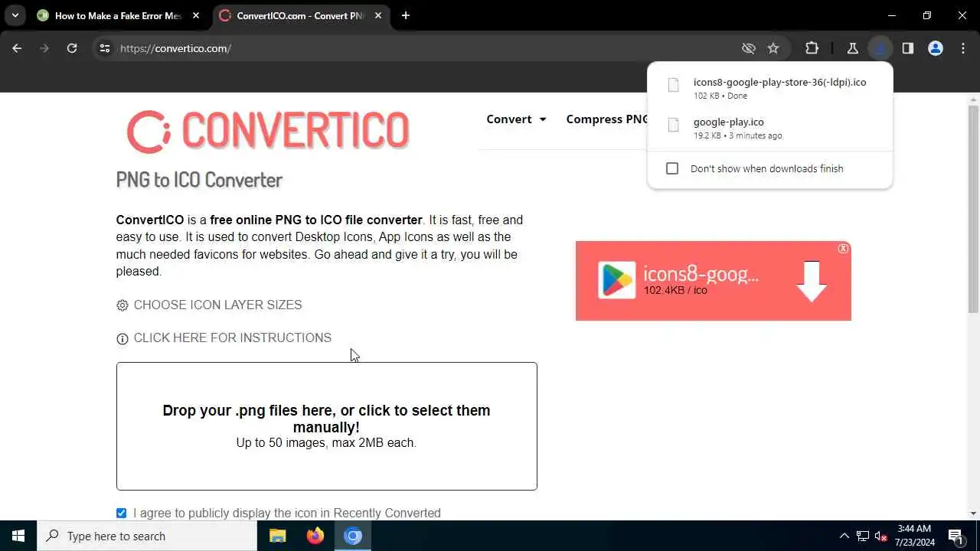Click the network icon in system tray
This screenshot has height=551, width=980.
pos(863,536)
